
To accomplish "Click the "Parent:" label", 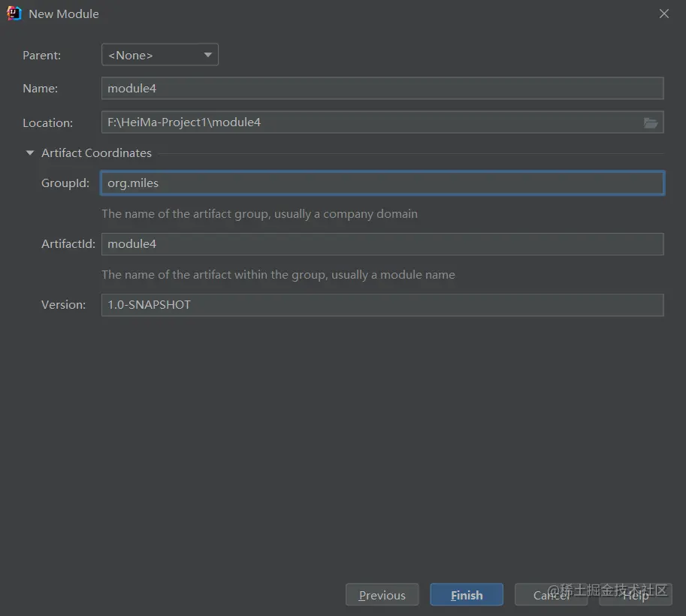I will tap(42, 55).
